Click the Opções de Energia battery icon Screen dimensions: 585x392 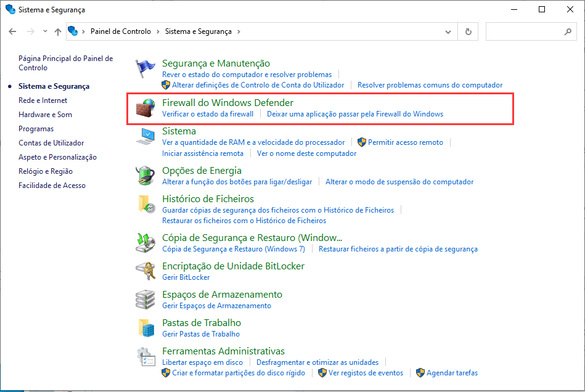click(x=145, y=176)
